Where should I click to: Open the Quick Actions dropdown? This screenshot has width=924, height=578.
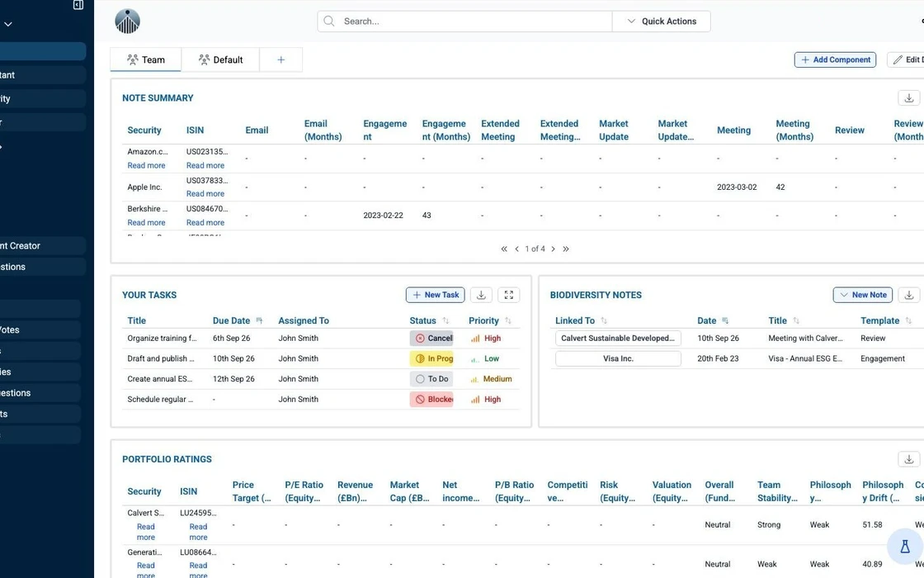(661, 21)
